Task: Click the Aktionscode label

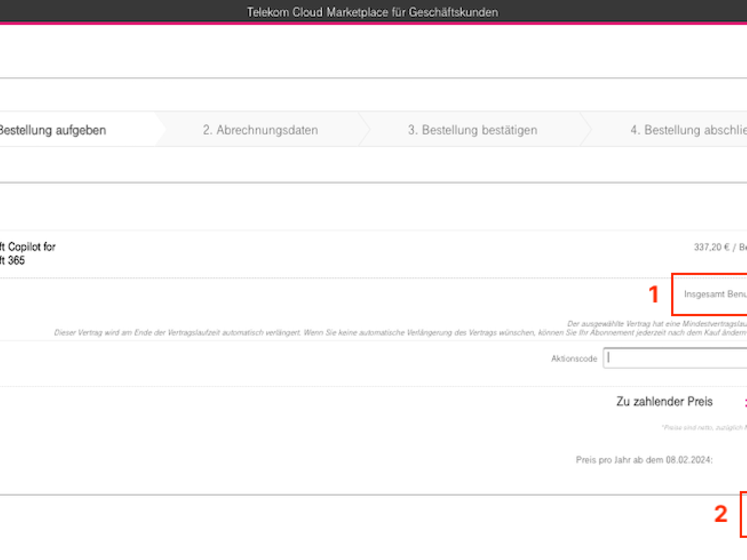Action: [574, 359]
